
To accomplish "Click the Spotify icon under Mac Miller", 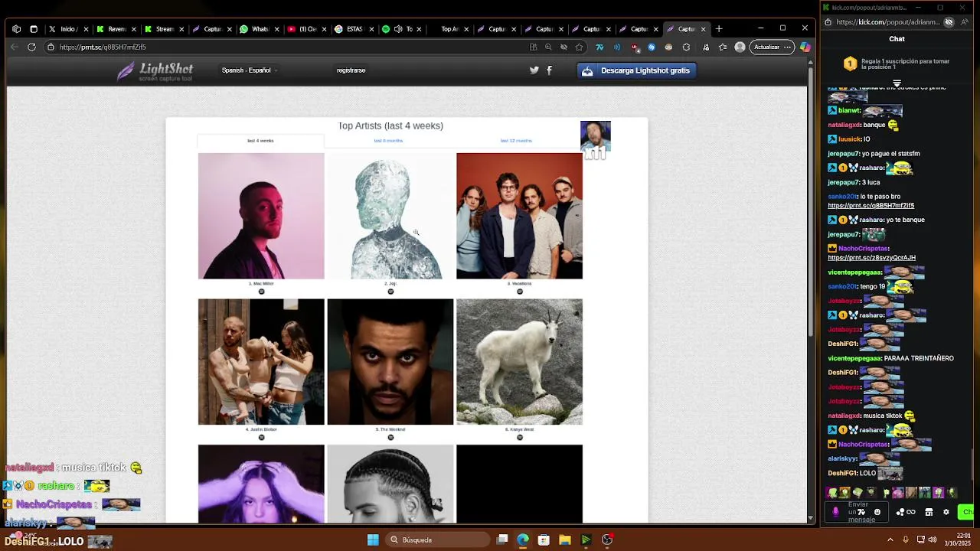I will pyautogui.click(x=261, y=292).
